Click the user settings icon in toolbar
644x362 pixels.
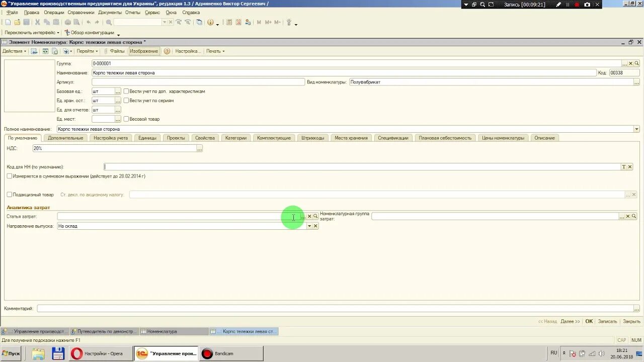(248, 22)
